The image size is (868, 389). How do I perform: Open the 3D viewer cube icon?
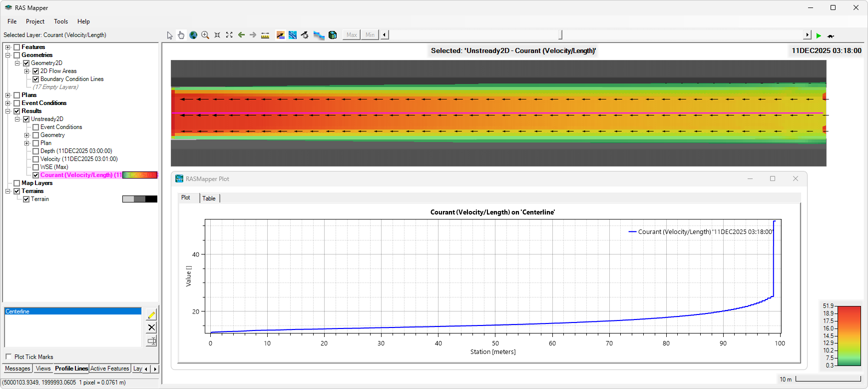coord(333,35)
